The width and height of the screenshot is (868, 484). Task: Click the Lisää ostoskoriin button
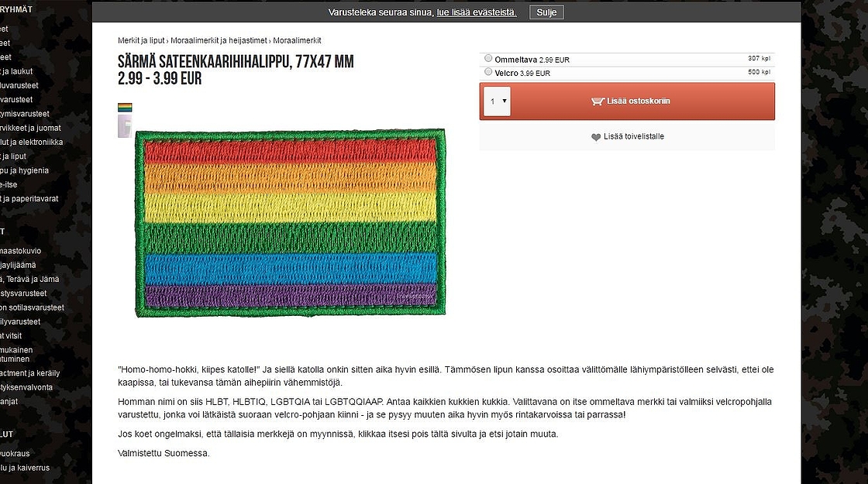point(627,101)
